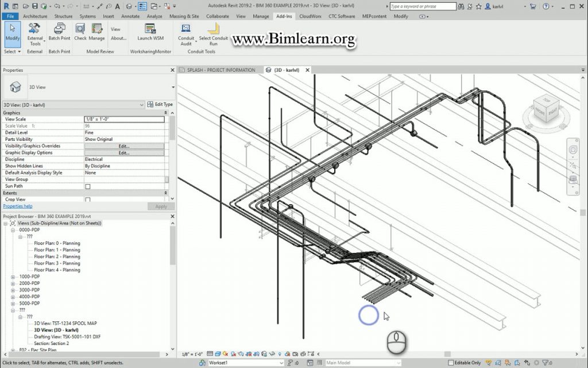
Task: Open the Autodesk App Store cart icon
Action: coord(532,6)
